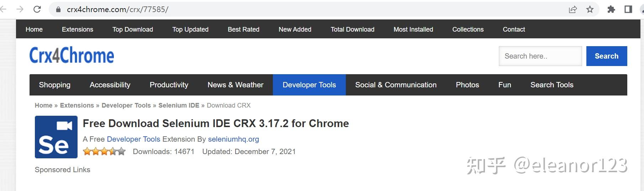
Task: Focus the 'Search here..' input field
Action: click(540, 56)
